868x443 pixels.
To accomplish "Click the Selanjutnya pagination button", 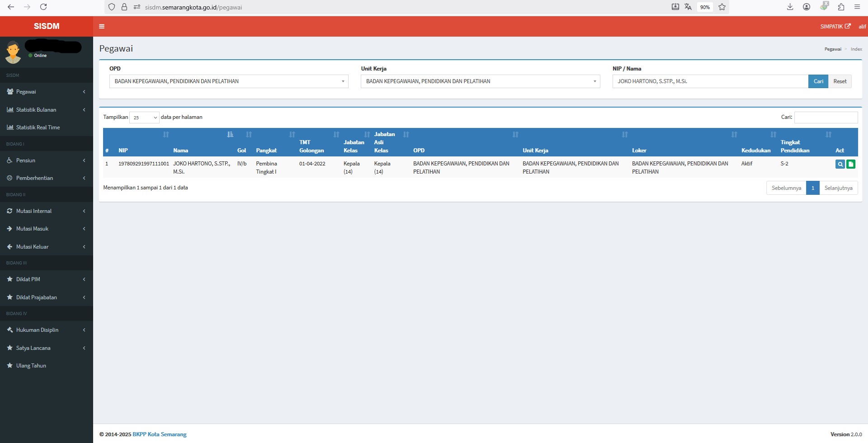I will pyautogui.click(x=838, y=188).
